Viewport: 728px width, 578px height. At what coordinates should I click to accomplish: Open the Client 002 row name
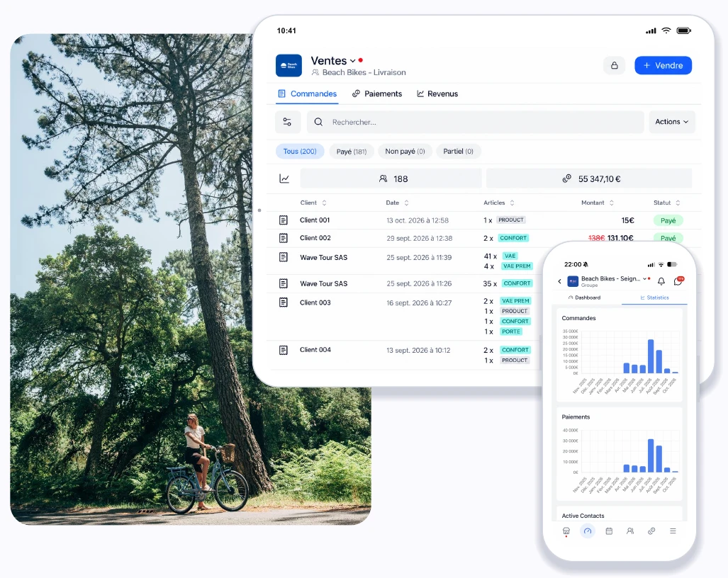click(315, 238)
